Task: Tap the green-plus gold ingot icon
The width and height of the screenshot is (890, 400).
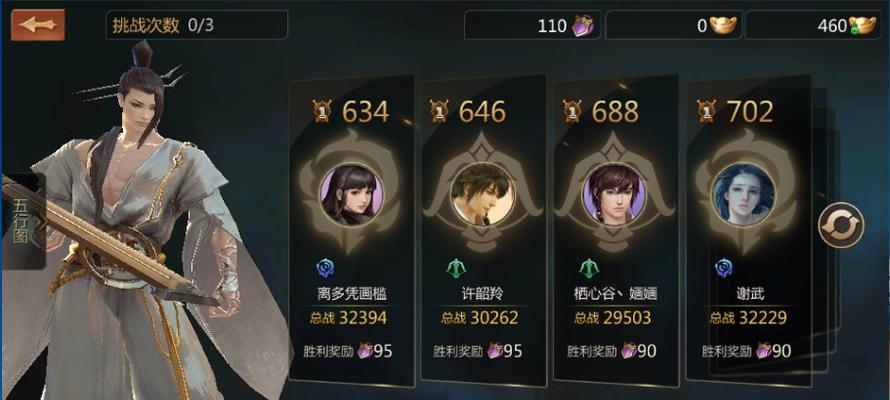Action: [862, 26]
